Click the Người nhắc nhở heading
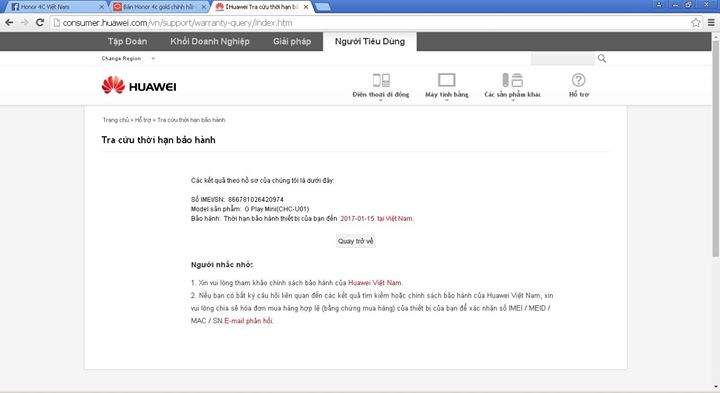This screenshot has width=720, height=393. tap(222, 264)
